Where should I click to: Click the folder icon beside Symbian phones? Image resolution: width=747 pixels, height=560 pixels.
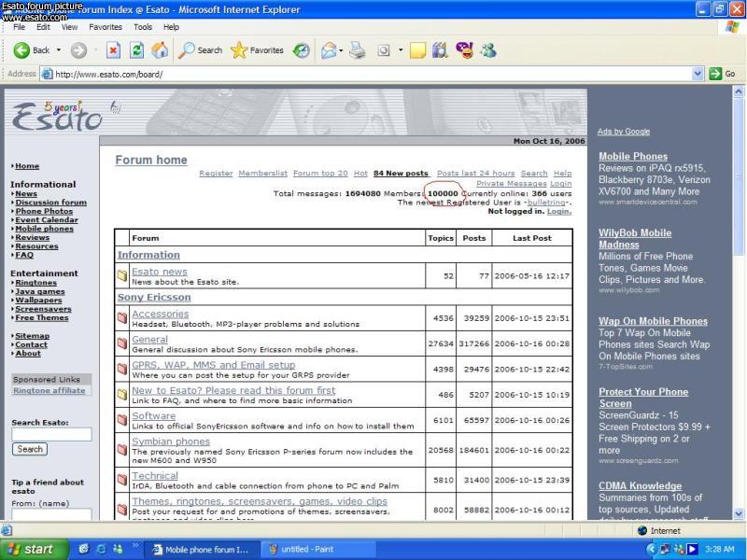coord(122,450)
